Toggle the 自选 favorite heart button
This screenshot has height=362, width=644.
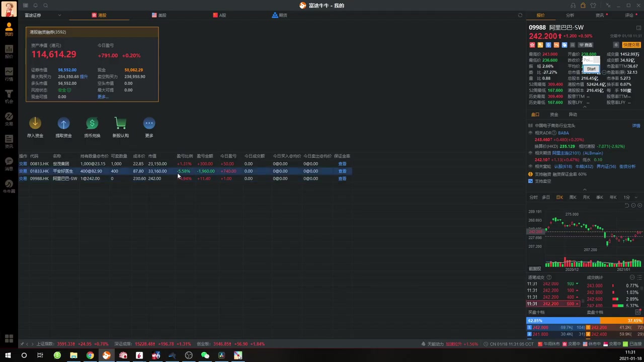coord(586,45)
